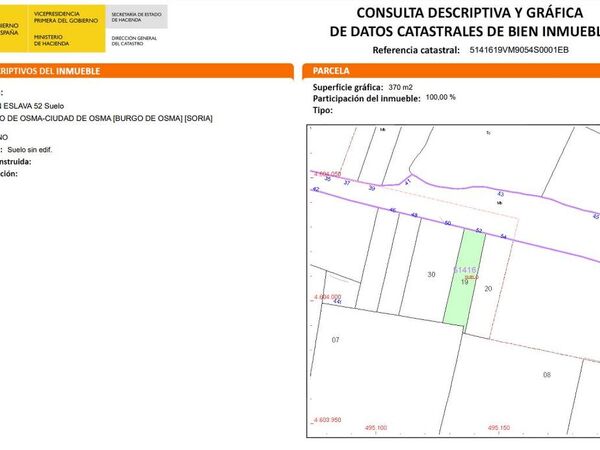Click the Dirección General del Catastro label
The height and width of the screenshot is (450, 600).
click(x=134, y=41)
